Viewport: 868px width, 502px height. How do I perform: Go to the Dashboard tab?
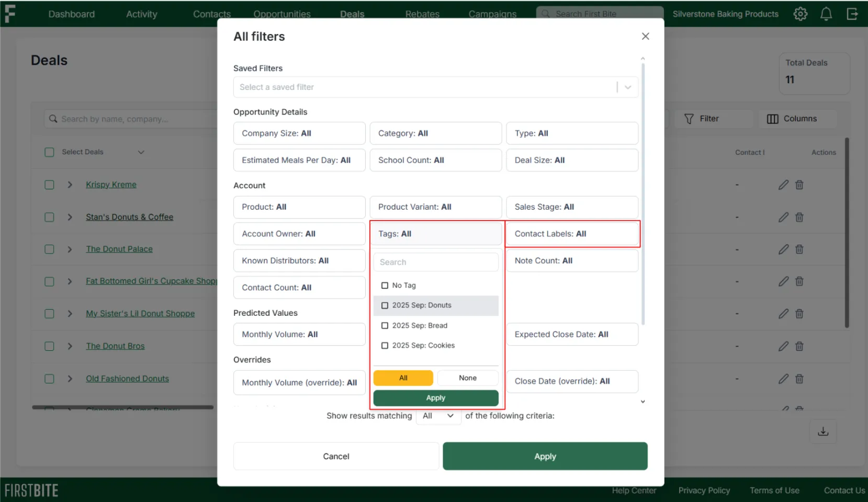(x=72, y=14)
